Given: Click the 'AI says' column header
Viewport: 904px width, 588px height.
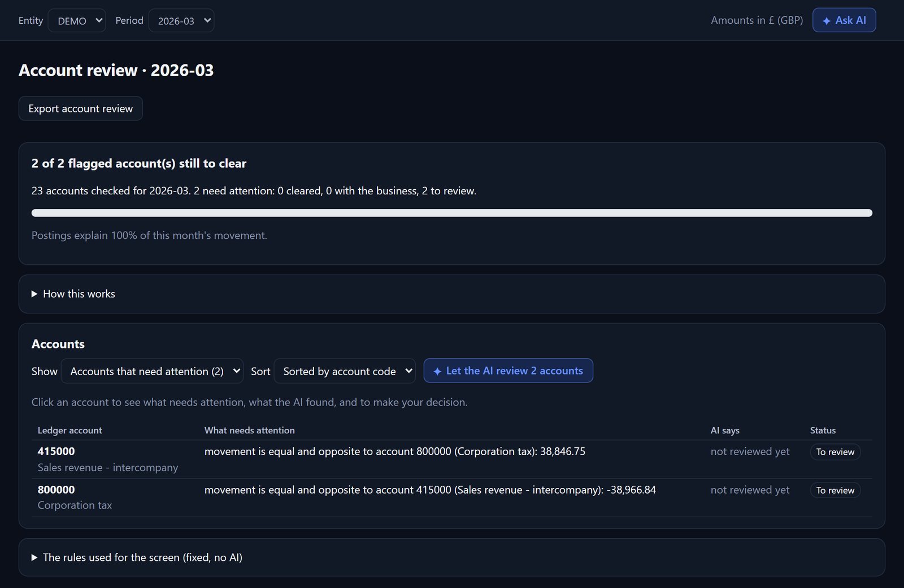Looking at the screenshot, I should (725, 430).
